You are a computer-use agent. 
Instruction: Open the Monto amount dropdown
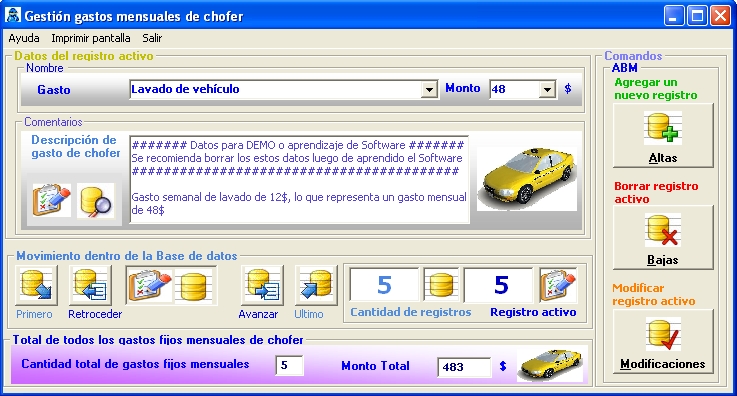coord(547,89)
